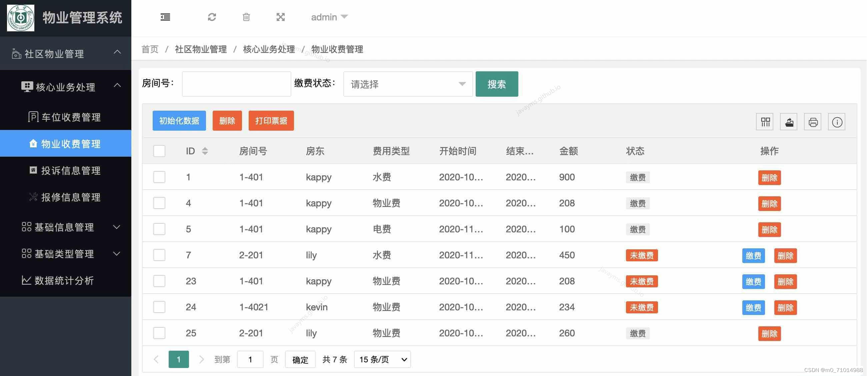The image size is (868, 376).
Task: Click the 搜索 search button
Action: point(497,84)
